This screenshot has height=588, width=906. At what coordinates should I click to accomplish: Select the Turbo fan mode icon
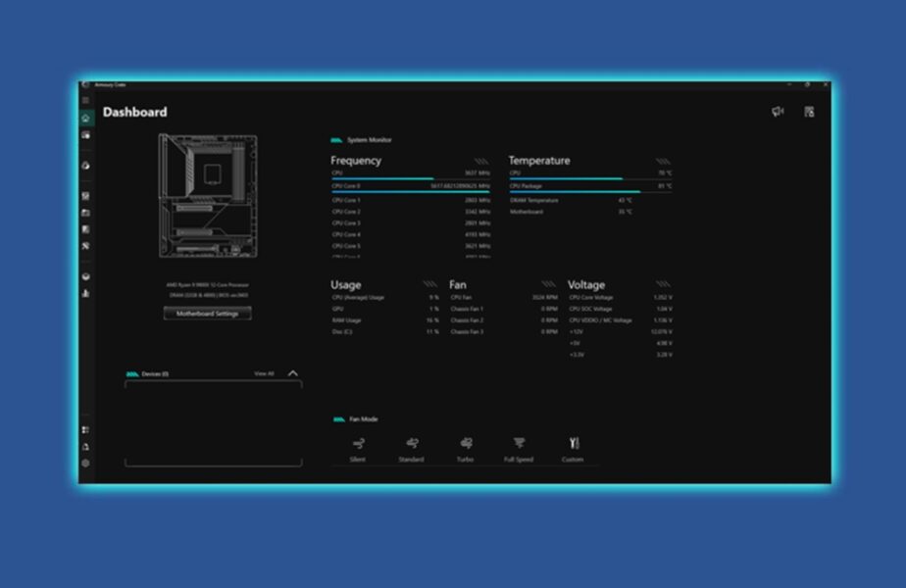point(465,444)
